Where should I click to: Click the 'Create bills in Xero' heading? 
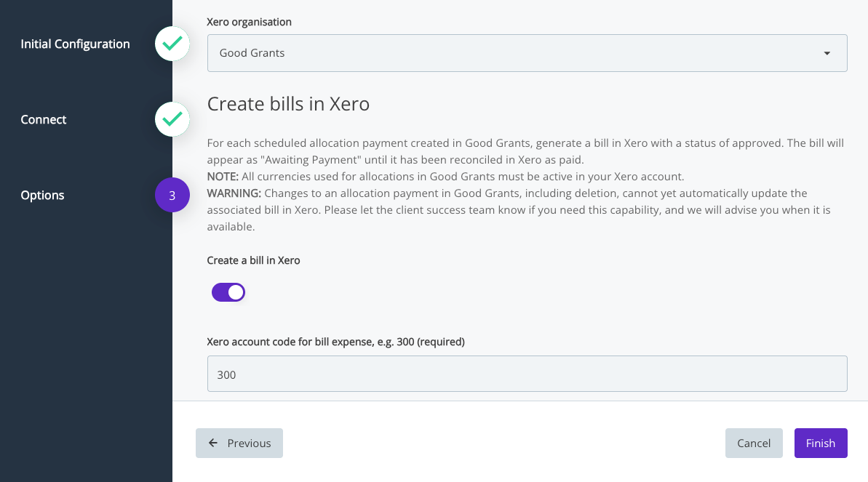(x=288, y=104)
